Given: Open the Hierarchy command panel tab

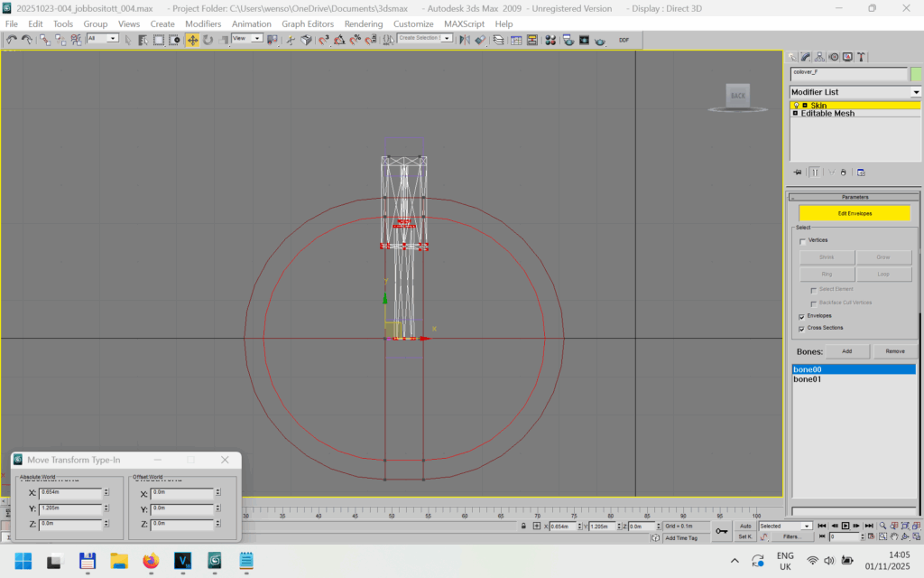Looking at the screenshot, I should [x=821, y=57].
